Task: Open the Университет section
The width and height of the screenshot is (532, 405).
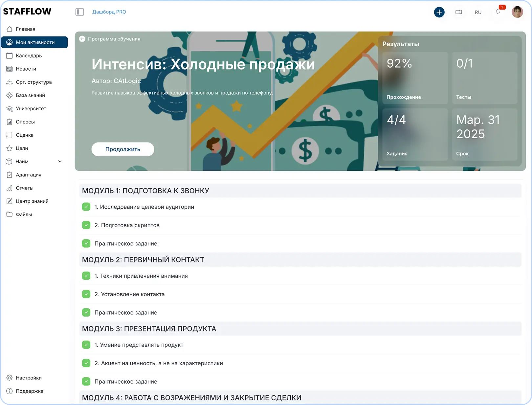Action: point(31,108)
